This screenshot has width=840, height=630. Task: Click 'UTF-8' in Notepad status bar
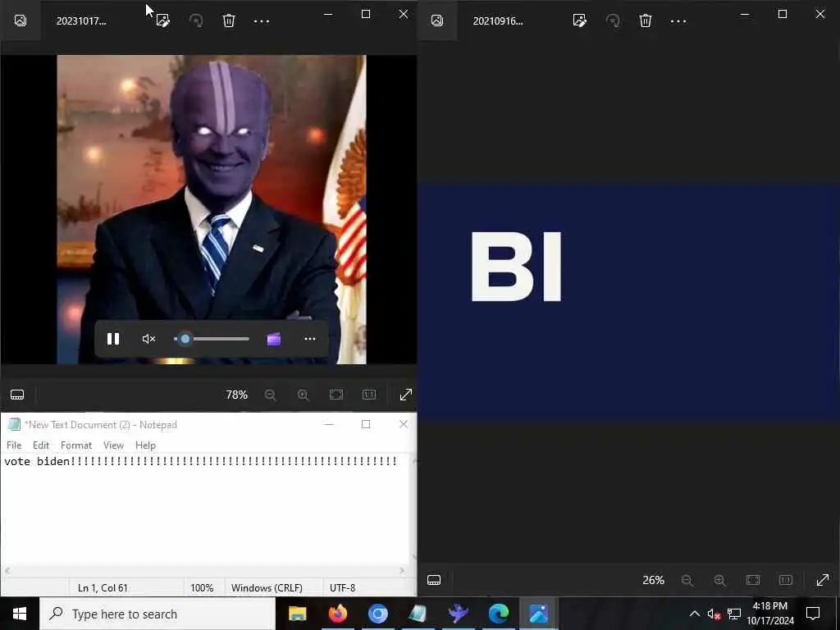click(342, 587)
